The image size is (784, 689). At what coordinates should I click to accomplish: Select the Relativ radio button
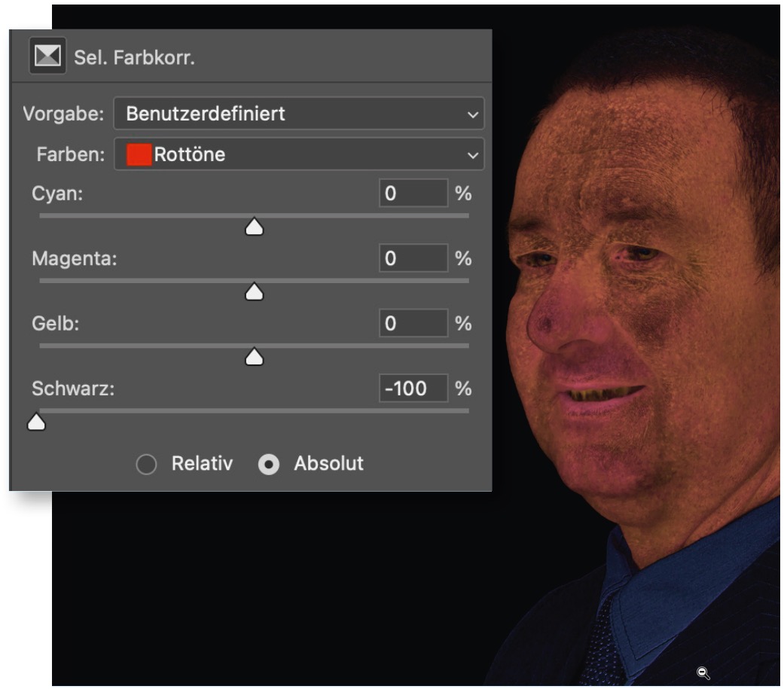(147, 465)
